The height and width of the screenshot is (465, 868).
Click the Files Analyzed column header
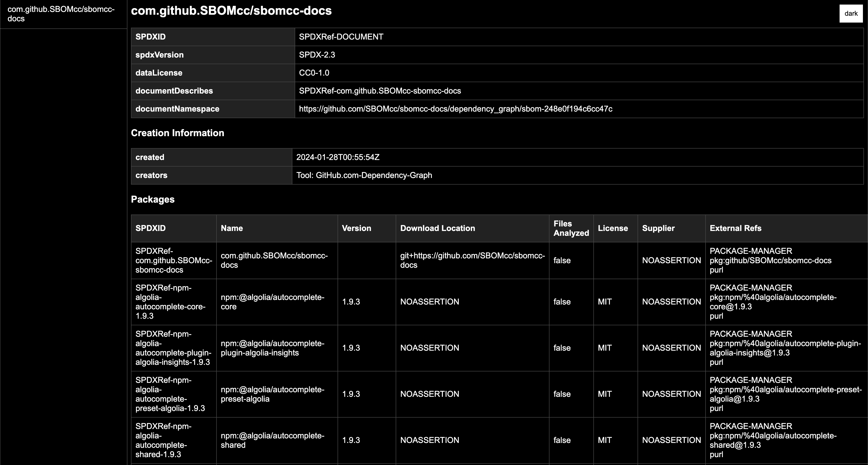pos(571,228)
